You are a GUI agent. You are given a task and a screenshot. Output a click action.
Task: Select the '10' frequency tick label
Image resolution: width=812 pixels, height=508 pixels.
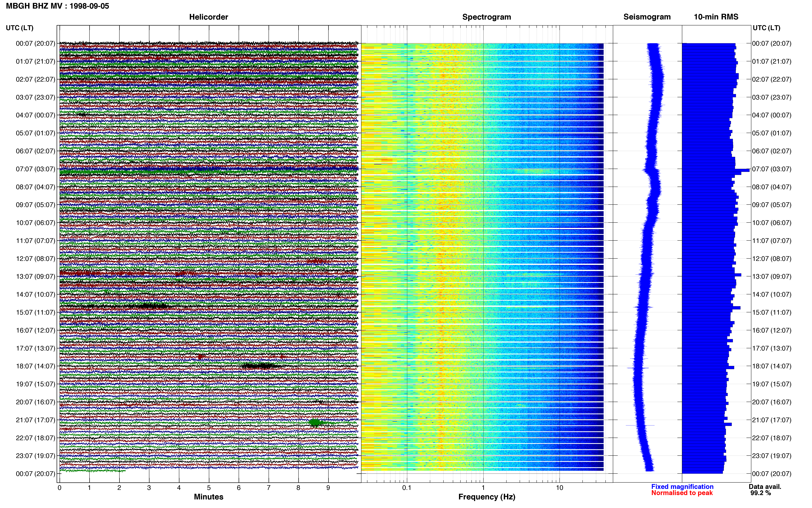coord(559,487)
